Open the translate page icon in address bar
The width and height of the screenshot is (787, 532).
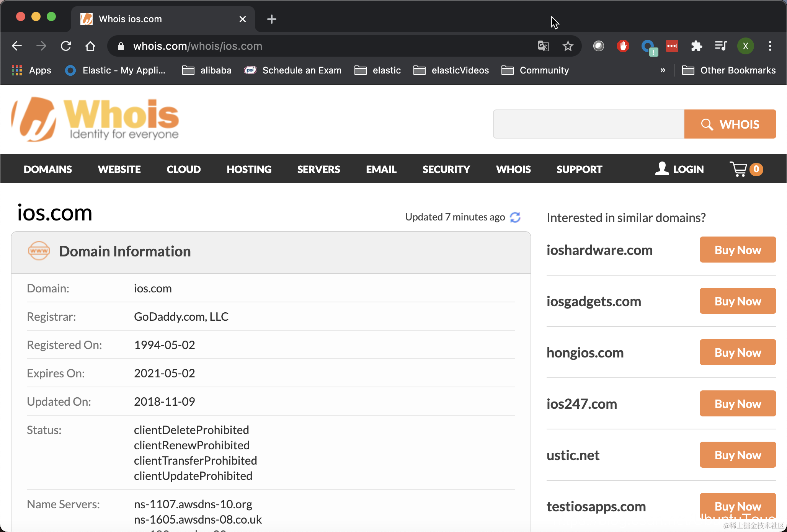coord(543,46)
